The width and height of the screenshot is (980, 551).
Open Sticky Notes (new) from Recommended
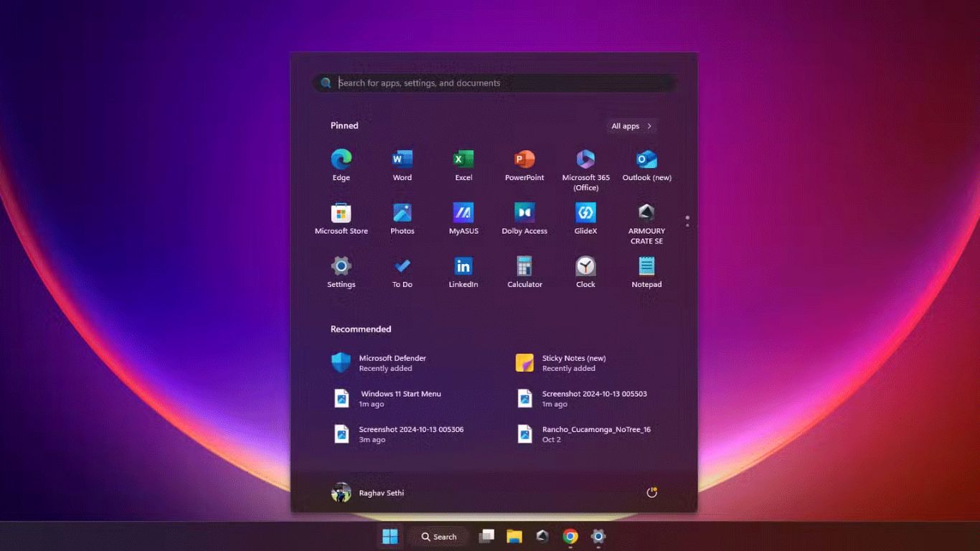pos(567,362)
